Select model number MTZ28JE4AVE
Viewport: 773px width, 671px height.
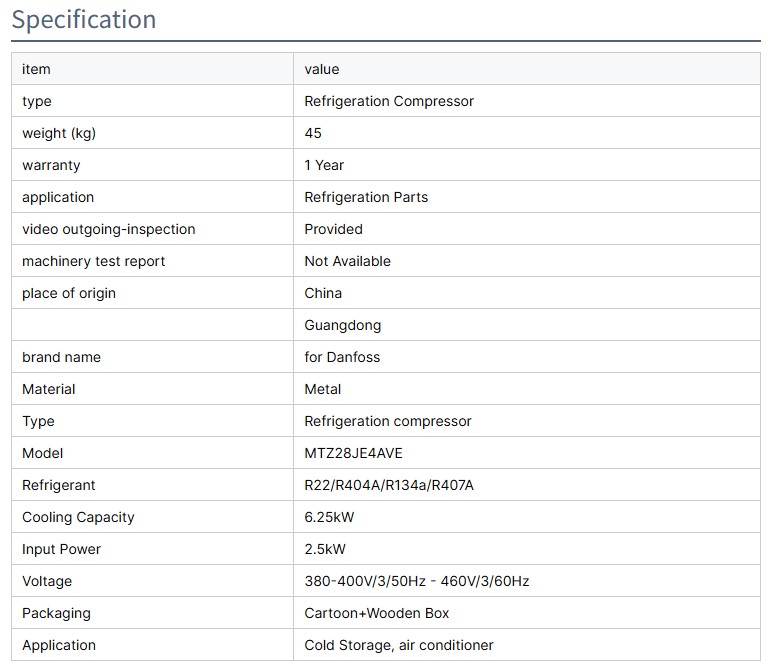pyautogui.click(x=353, y=453)
